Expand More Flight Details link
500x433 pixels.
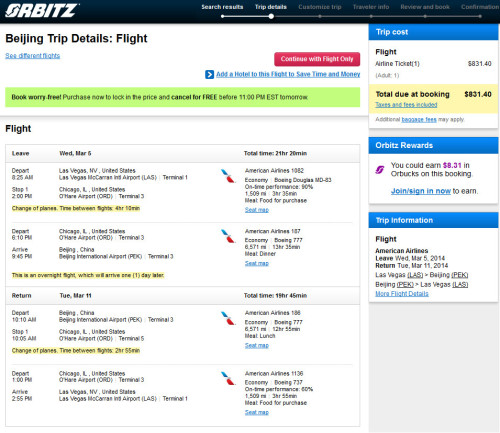point(402,294)
